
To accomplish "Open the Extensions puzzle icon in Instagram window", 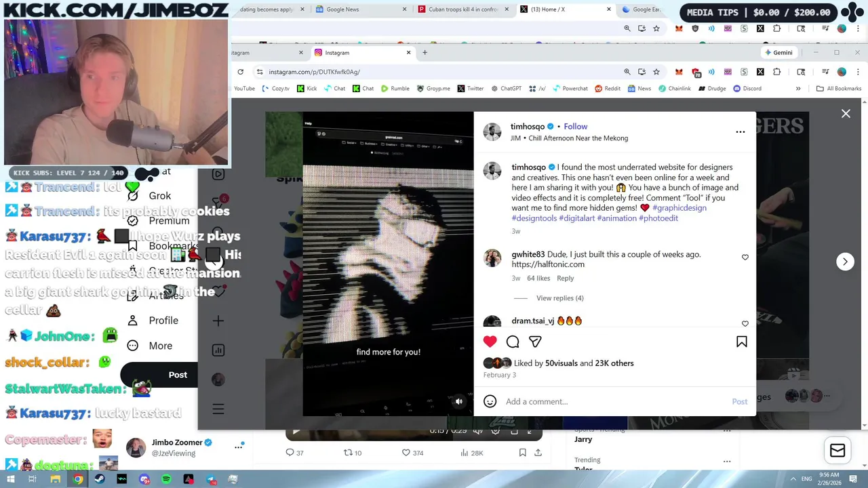I will pos(777,72).
